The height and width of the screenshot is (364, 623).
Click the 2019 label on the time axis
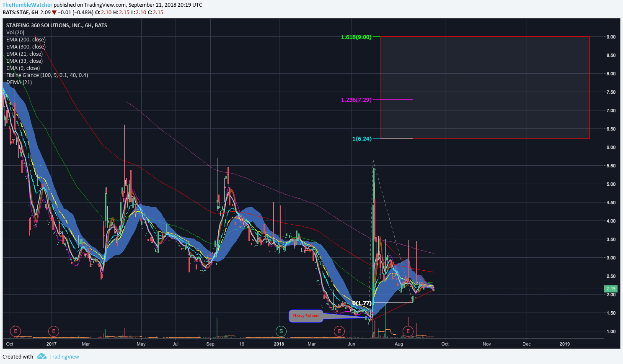point(565,344)
